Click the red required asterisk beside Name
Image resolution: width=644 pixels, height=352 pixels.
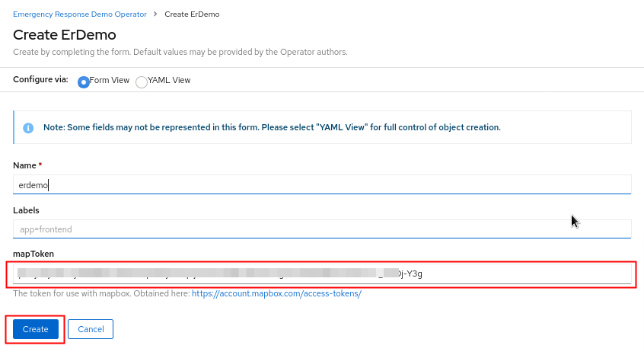(x=40, y=165)
